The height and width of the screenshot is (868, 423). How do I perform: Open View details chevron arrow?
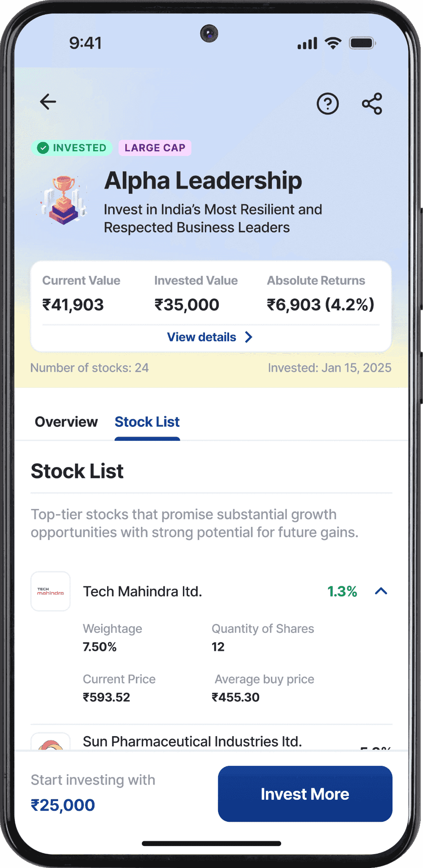coord(249,337)
